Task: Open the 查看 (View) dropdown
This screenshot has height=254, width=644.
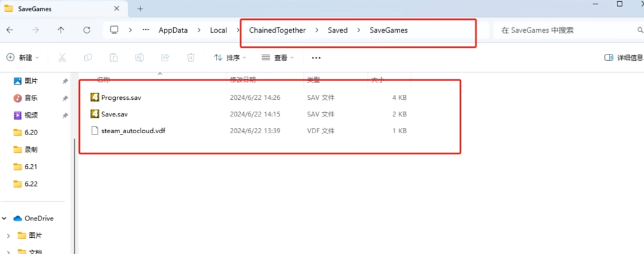Action: point(278,58)
